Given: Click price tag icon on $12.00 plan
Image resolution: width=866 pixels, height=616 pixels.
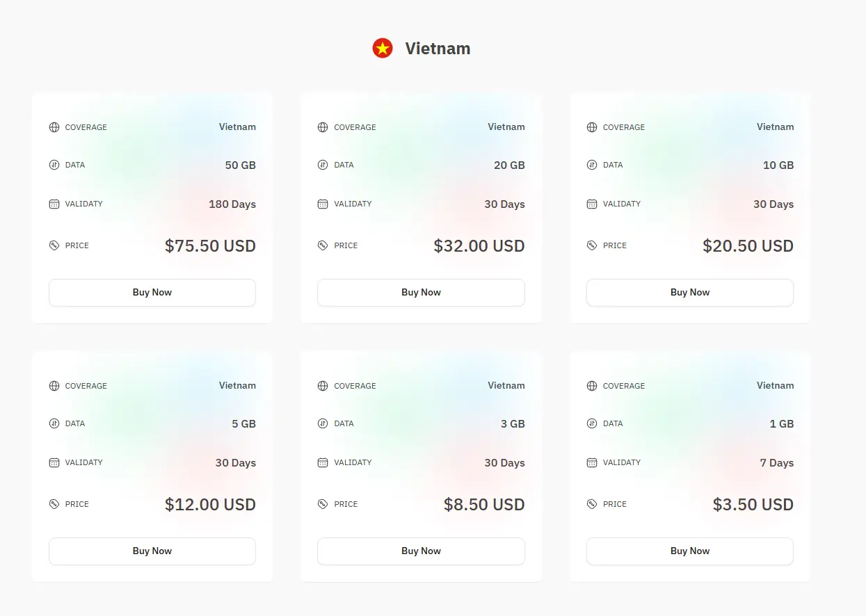Looking at the screenshot, I should [54, 504].
